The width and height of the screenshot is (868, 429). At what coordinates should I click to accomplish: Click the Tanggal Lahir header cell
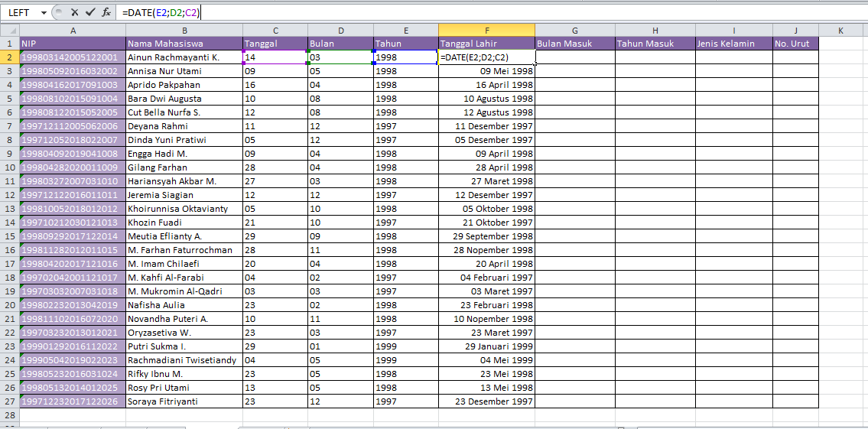[486, 43]
